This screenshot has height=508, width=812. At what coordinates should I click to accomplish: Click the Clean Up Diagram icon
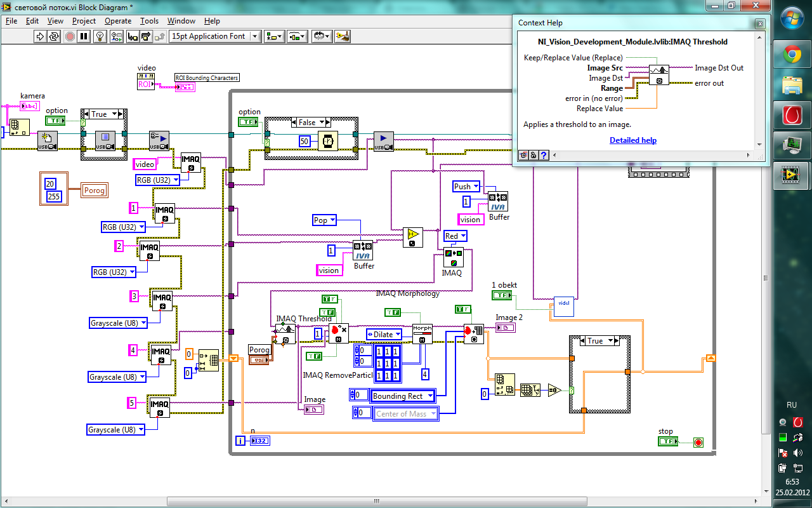pos(342,36)
